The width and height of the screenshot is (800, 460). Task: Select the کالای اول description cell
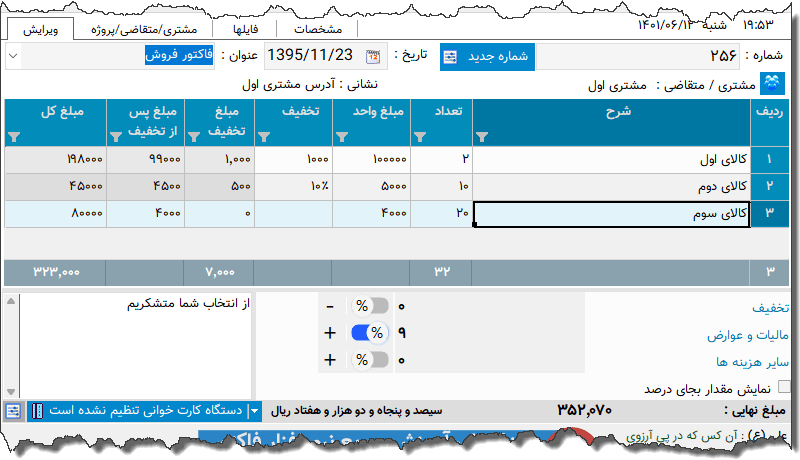pyautogui.click(x=611, y=160)
